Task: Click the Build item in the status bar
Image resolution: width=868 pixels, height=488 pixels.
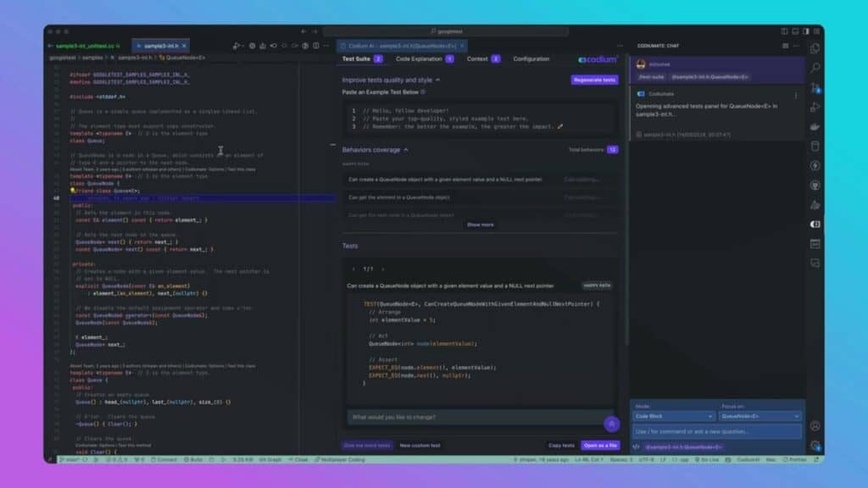Action: coord(194,459)
